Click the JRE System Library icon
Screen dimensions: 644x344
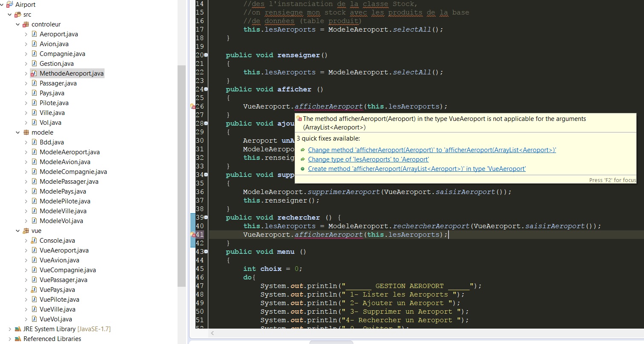18,329
